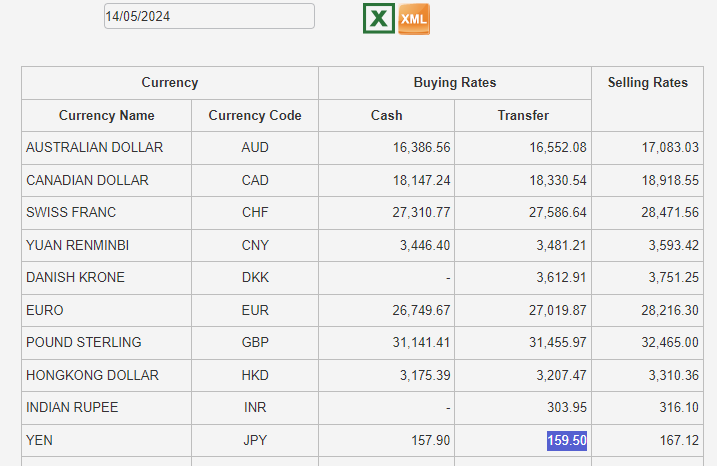The height and width of the screenshot is (466, 717).
Task: Click the AUSTRALIAN DOLLAR currency name cell
Action: (94, 147)
